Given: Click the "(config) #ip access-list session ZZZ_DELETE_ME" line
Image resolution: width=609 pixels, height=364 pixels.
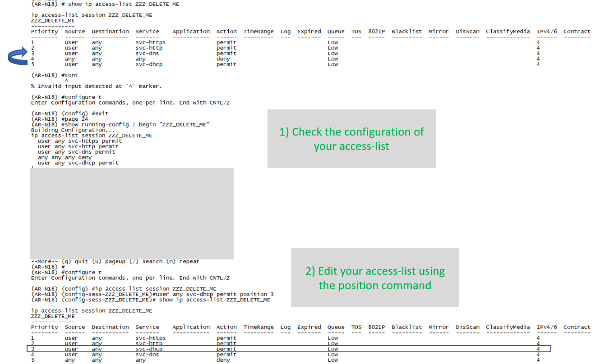Looking at the screenshot, I should point(124,289).
